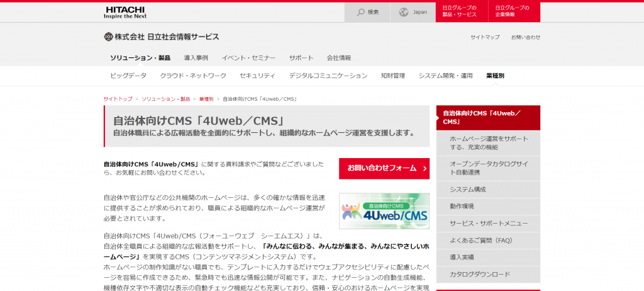Select 会社情報 main menu

pos(339,58)
